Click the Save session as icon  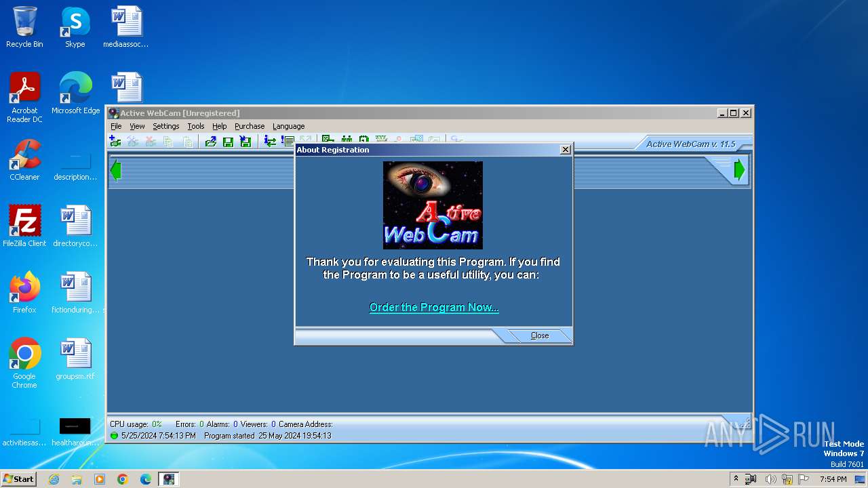pyautogui.click(x=245, y=141)
